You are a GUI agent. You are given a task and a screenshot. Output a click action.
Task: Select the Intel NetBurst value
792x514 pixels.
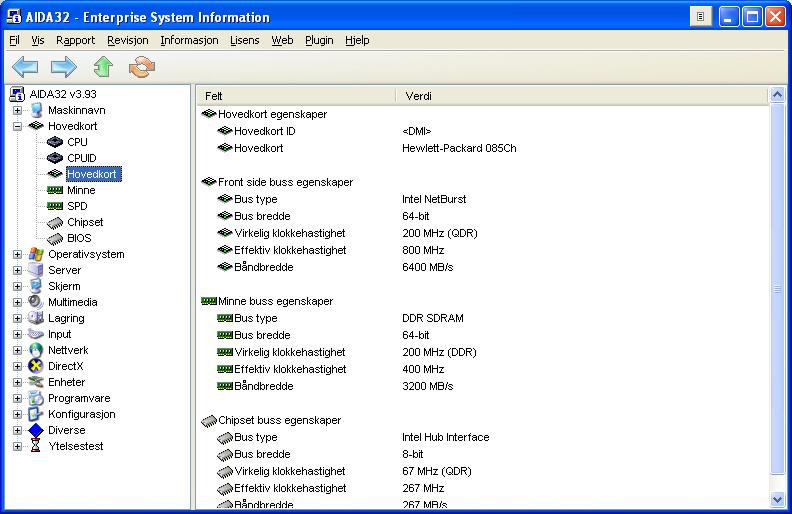click(x=434, y=199)
